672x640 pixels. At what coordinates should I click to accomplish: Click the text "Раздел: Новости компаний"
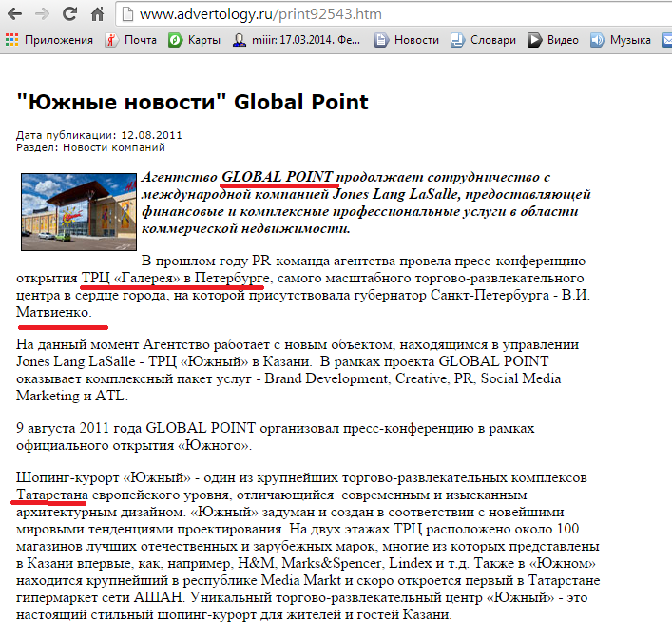(x=90, y=147)
